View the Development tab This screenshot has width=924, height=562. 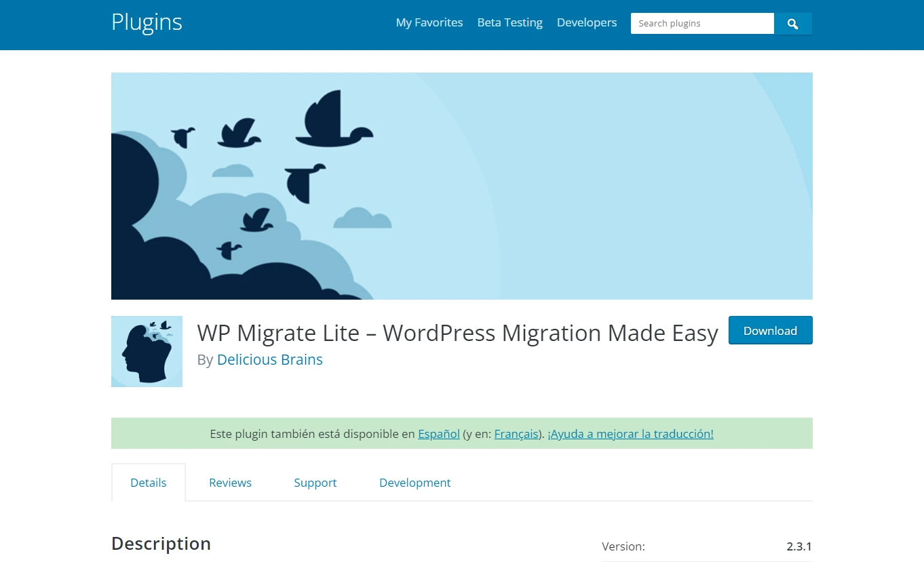click(415, 483)
